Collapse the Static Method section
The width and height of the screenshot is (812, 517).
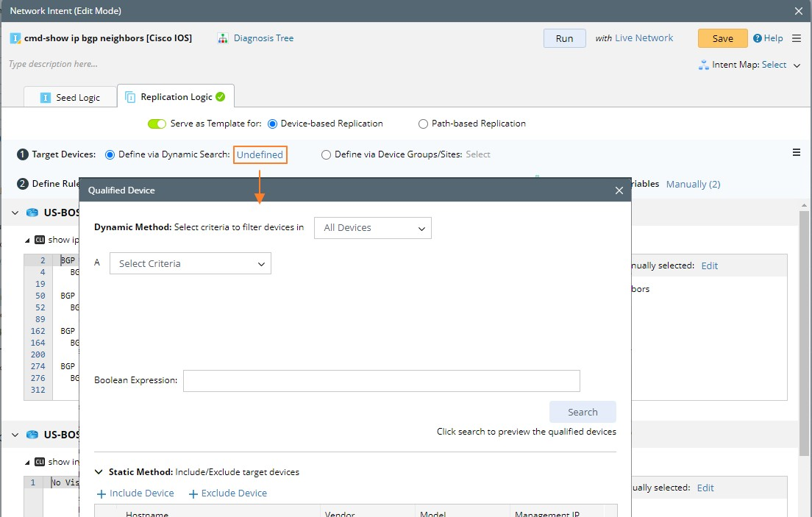tap(99, 472)
